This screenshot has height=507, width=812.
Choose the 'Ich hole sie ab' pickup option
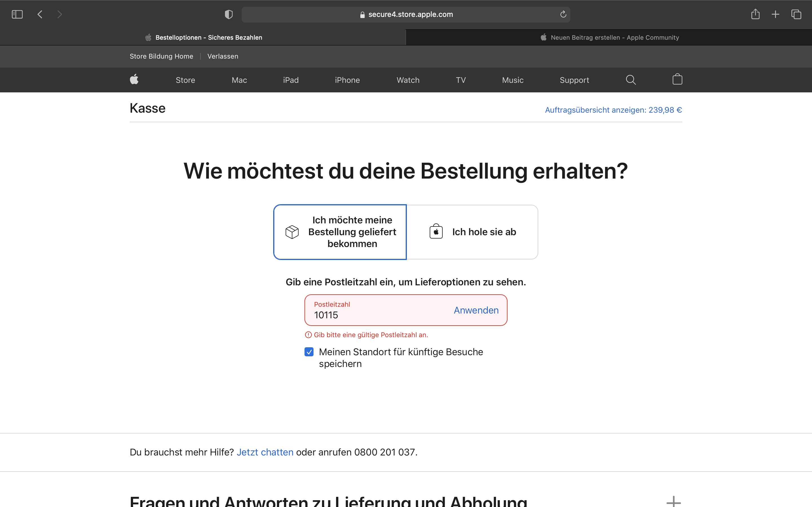coord(473,232)
